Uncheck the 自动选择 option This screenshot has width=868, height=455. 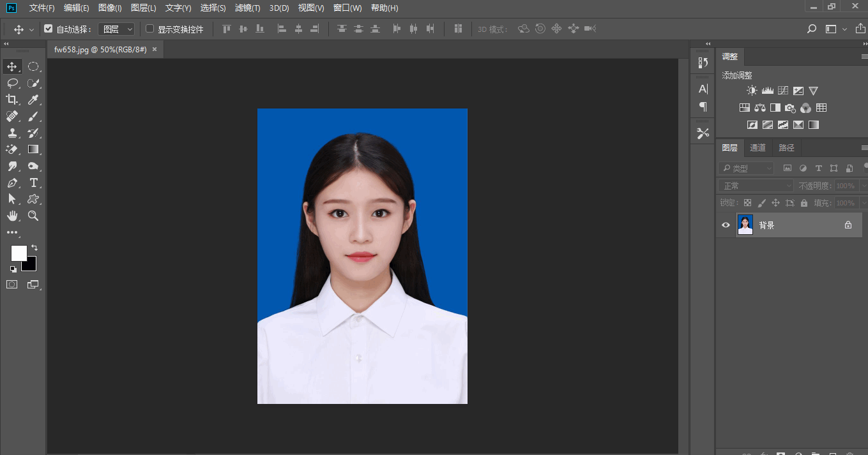49,28
